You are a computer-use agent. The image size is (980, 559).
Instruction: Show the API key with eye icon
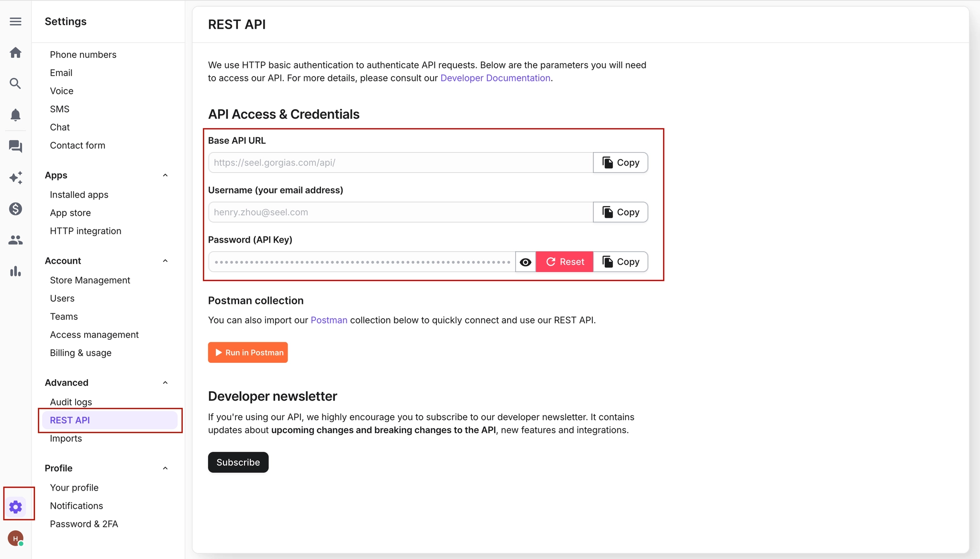[x=525, y=262]
